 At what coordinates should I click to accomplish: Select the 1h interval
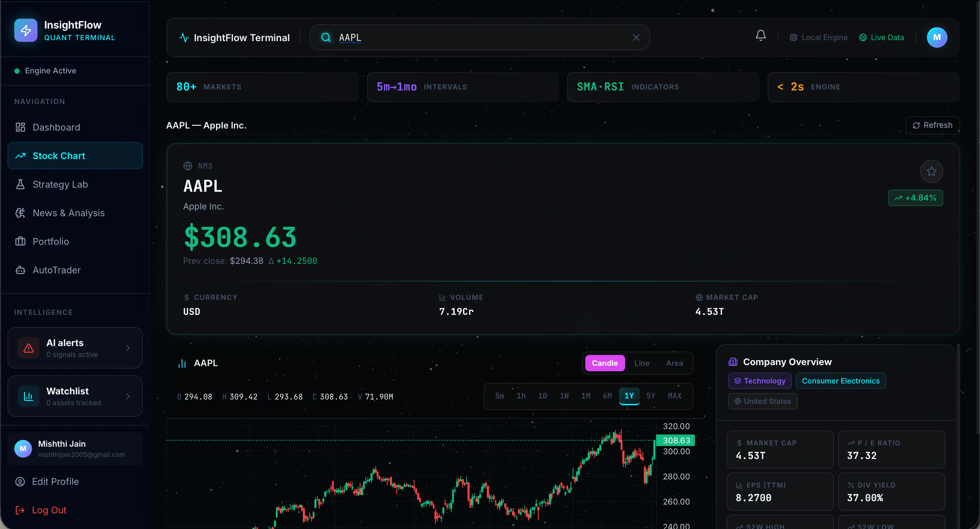click(x=521, y=396)
